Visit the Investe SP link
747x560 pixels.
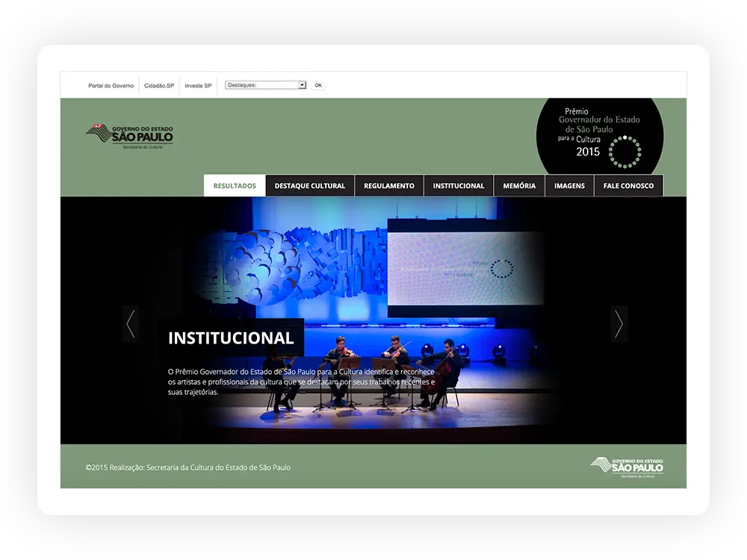click(198, 85)
